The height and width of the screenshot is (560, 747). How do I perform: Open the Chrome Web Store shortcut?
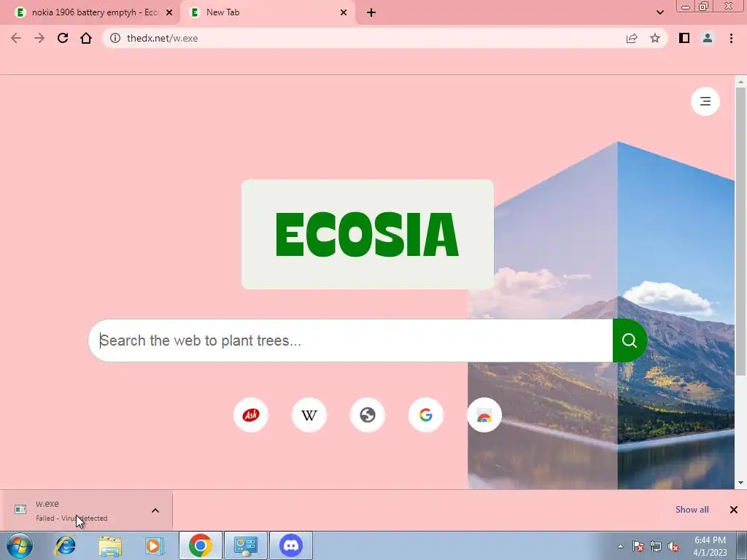pos(484,415)
